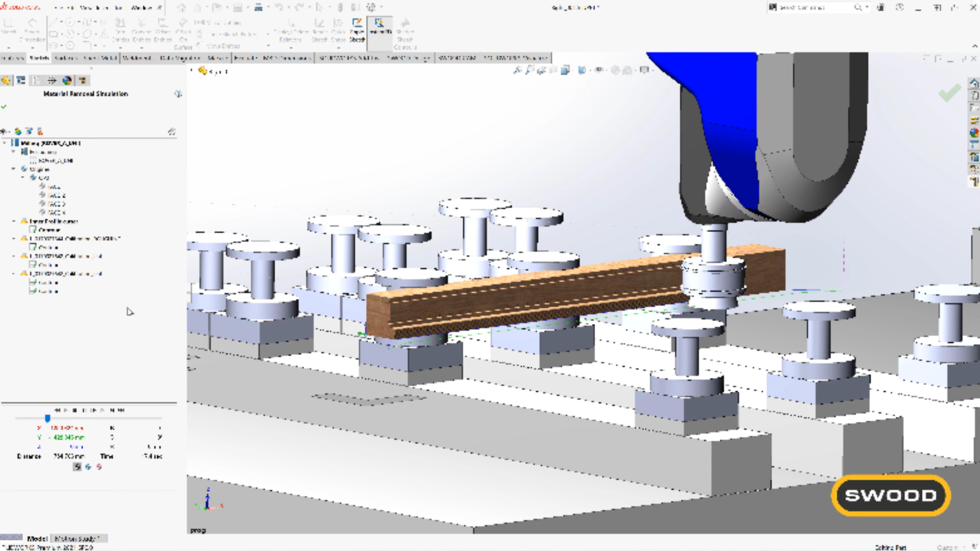
Task: Collapse the Origins tree node
Action: click(x=14, y=169)
